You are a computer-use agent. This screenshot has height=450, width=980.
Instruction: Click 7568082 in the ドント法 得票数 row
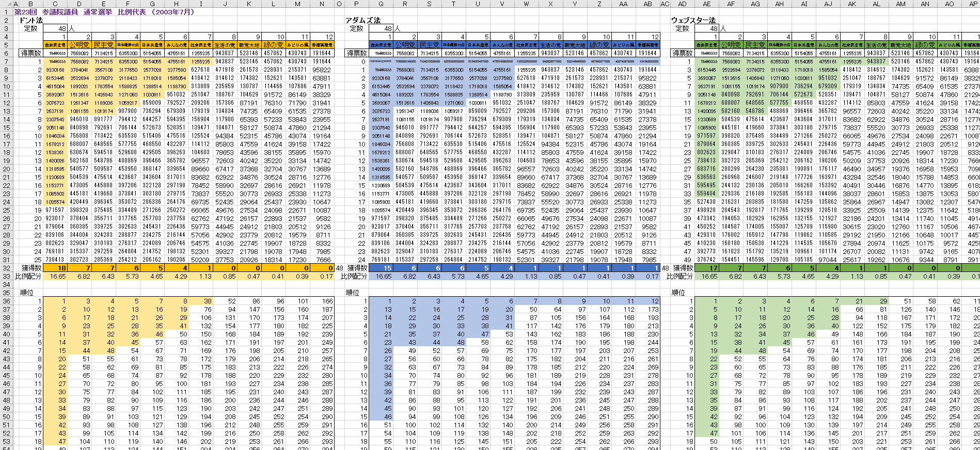pyautogui.click(x=80, y=53)
